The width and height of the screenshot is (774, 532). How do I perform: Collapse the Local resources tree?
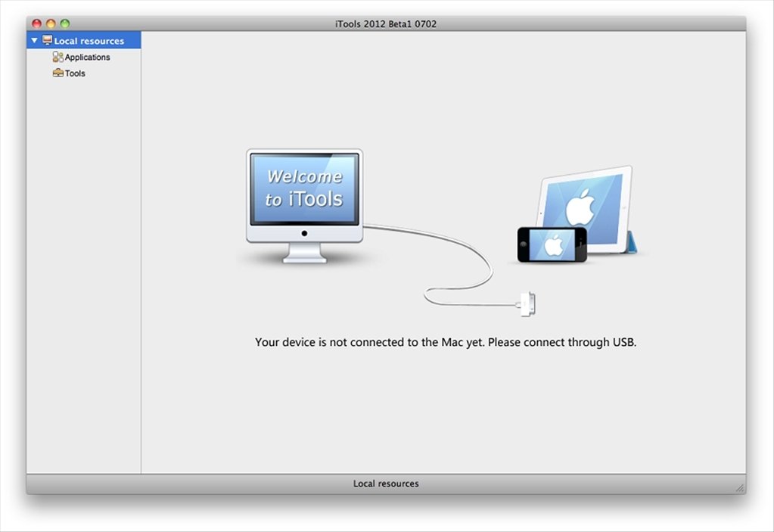pyautogui.click(x=34, y=40)
